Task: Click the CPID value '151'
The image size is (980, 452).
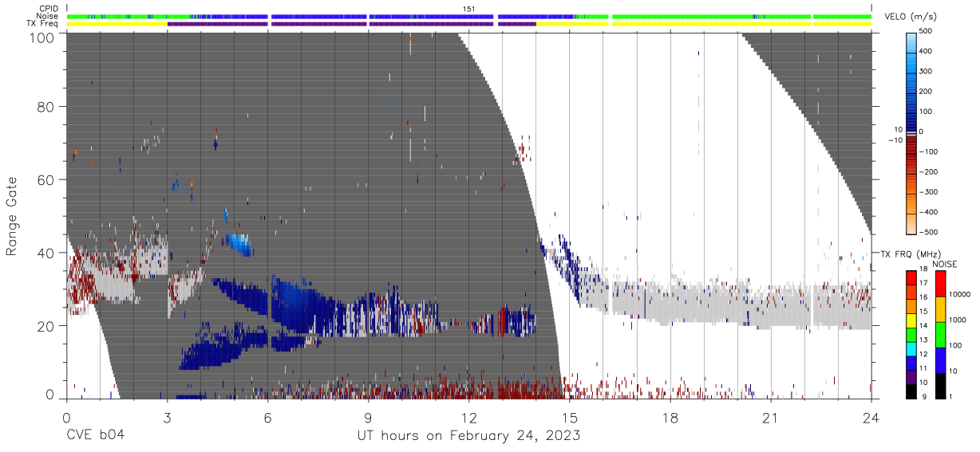Action: coord(469,8)
